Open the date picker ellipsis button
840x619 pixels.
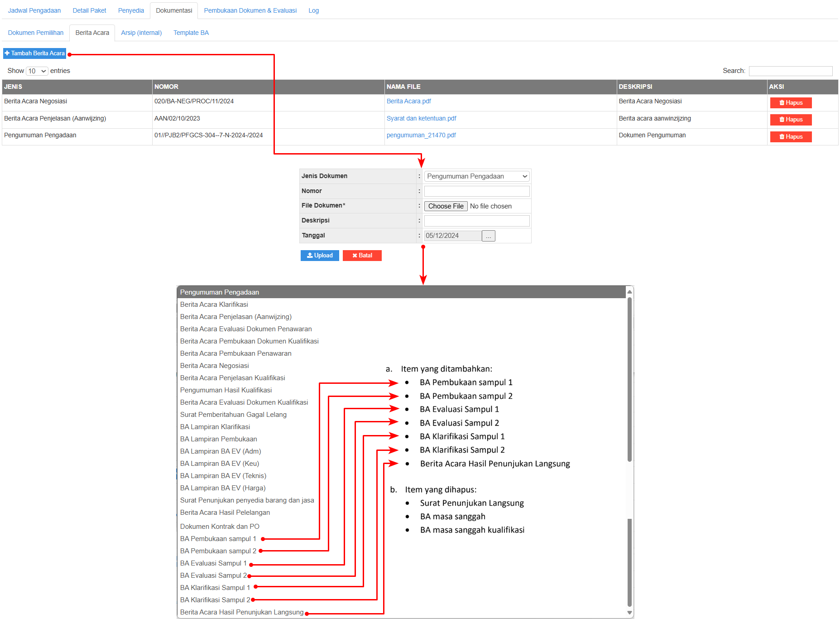tap(489, 236)
